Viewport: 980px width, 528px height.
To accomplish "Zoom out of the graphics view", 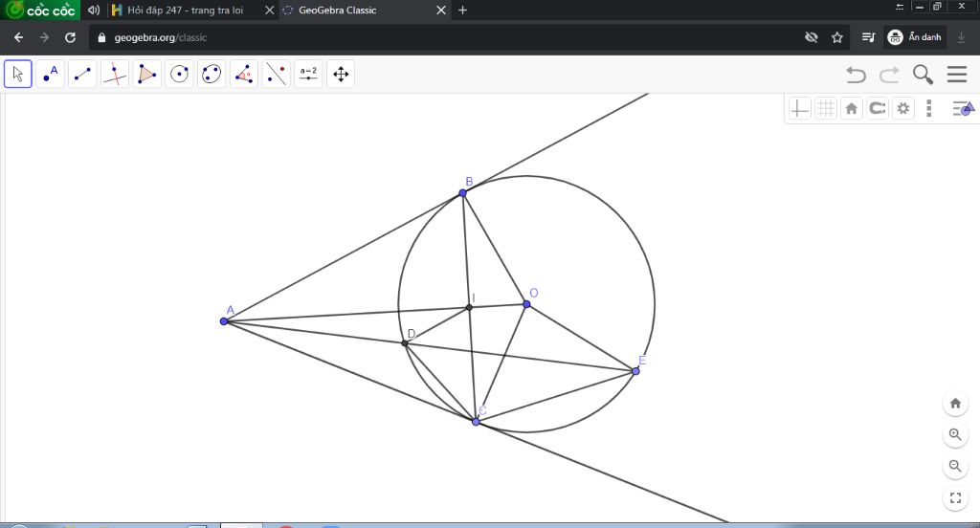I will coord(955,466).
